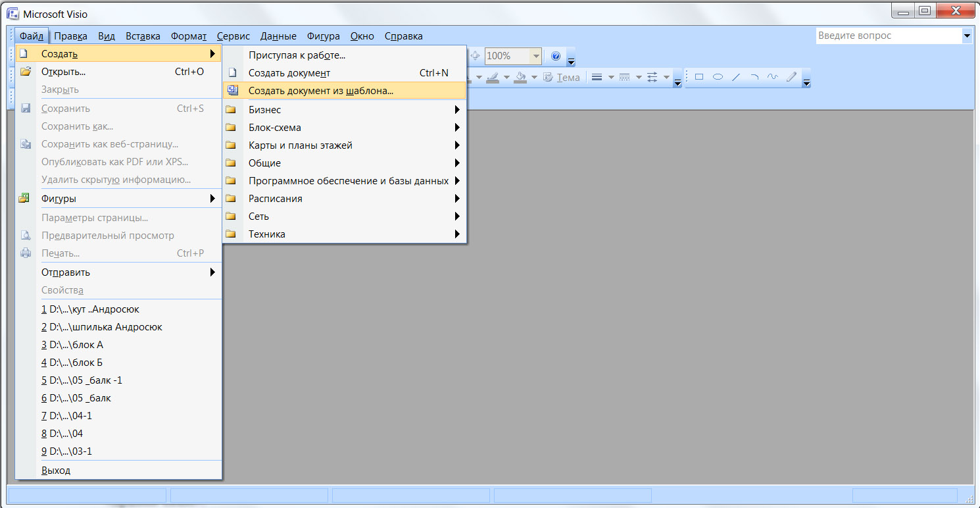Open the Вставка menu
The height and width of the screenshot is (508, 980).
143,36
